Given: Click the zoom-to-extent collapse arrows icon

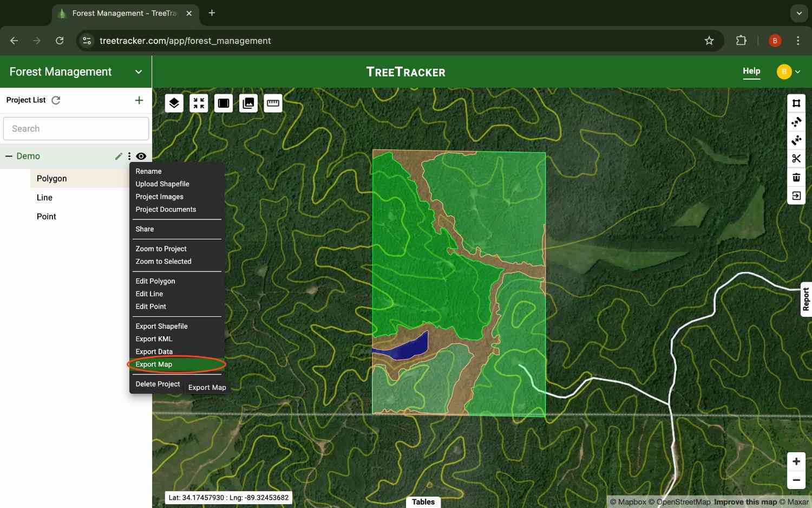Looking at the screenshot, I should click(x=199, y=103).
